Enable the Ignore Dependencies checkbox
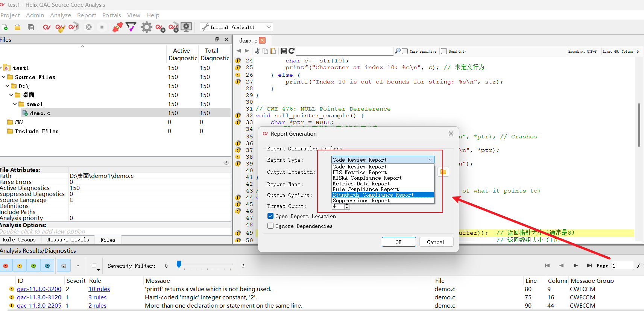Viewport: 644px width, 311px height. [270, 226]
